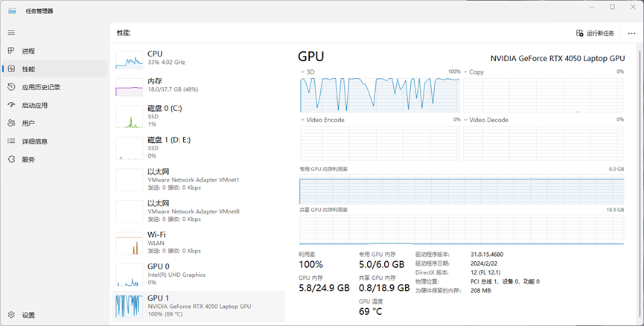Select the VMnet1 以太网 adapter entry
The image size is (644, 326).
[198, 180]
